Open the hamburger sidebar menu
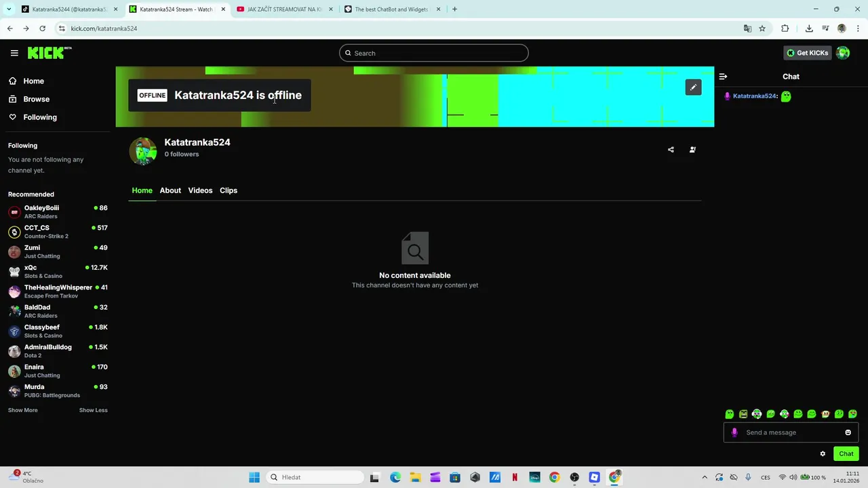Screen dimensions: 868x488 (14, 53)
